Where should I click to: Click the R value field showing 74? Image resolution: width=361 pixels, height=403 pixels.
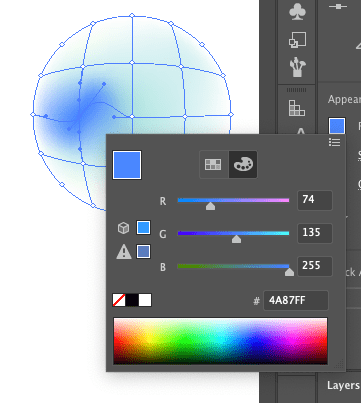pyautogui.click(x=315, y=200)
